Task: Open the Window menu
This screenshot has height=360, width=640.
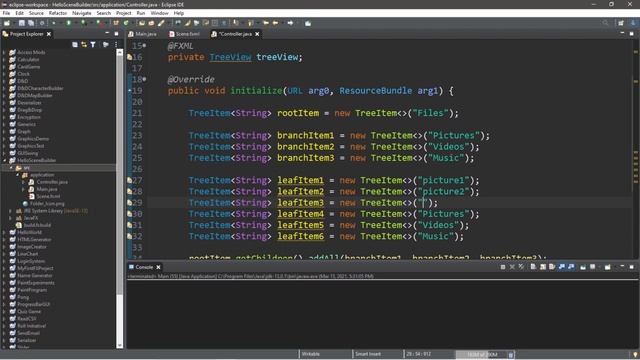Action: pos(159,13)
